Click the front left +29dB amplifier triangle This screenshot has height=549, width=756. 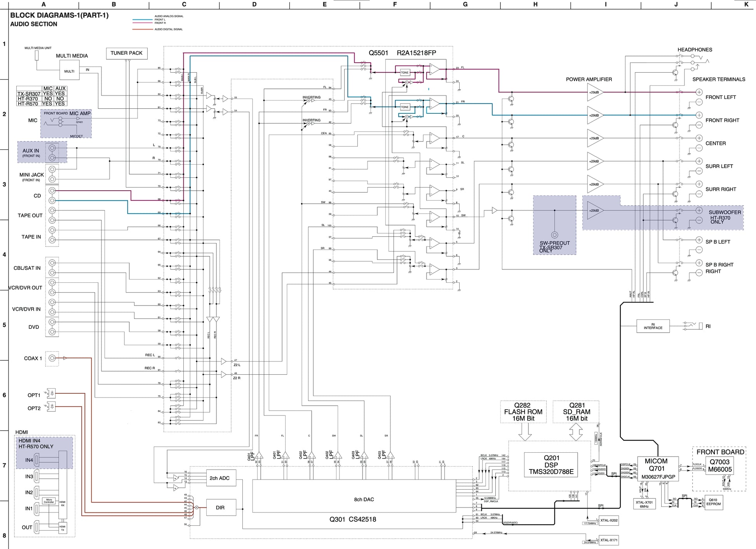[594, 92]
